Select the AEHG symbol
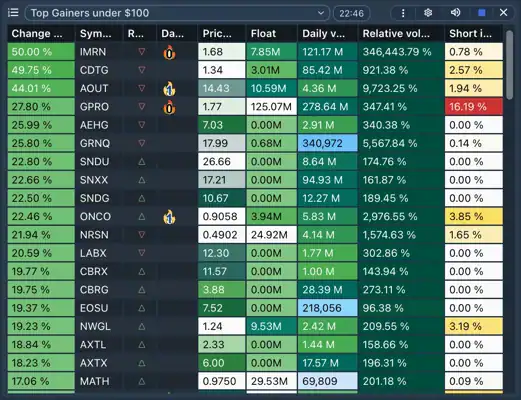The width and height of the screenshot is (521, 400). (94, 125)
